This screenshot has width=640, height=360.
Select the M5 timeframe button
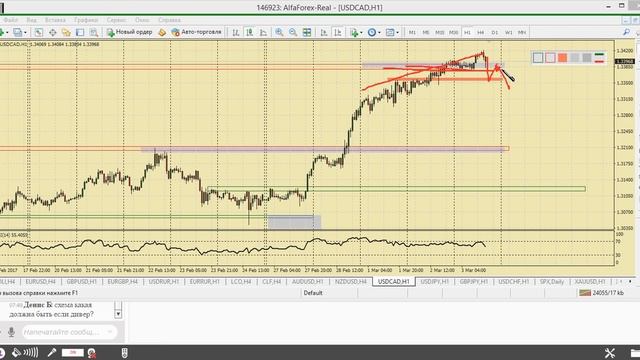426,32
